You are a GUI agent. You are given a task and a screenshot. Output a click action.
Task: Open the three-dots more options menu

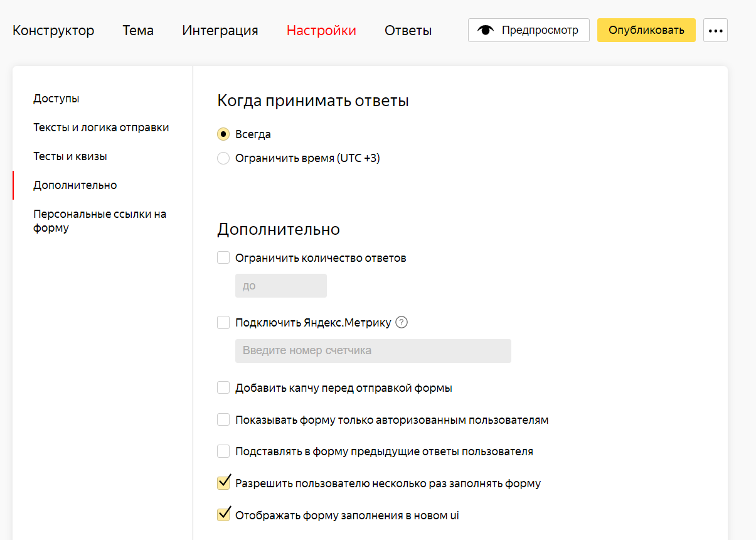tap(715, 30)
